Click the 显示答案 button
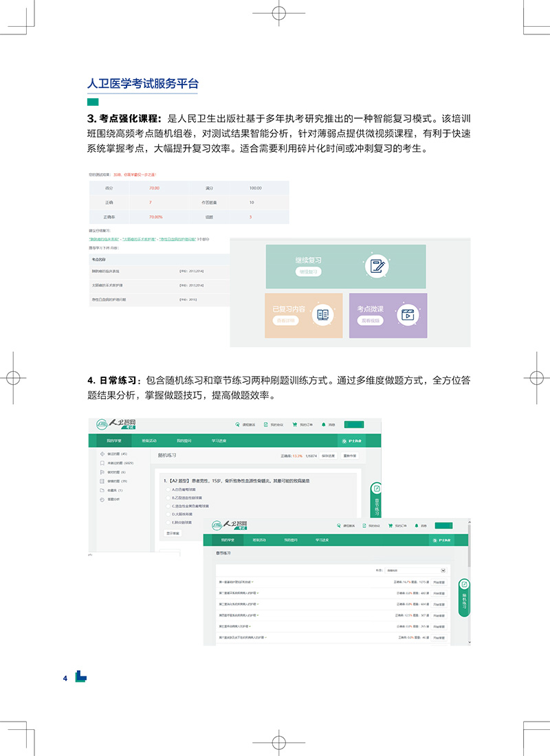Viewport: 550px width, 756px height. tap(172, 533)
